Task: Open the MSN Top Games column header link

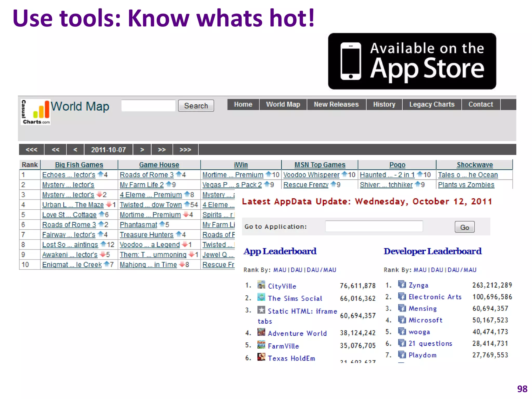Action: [320, 165]
